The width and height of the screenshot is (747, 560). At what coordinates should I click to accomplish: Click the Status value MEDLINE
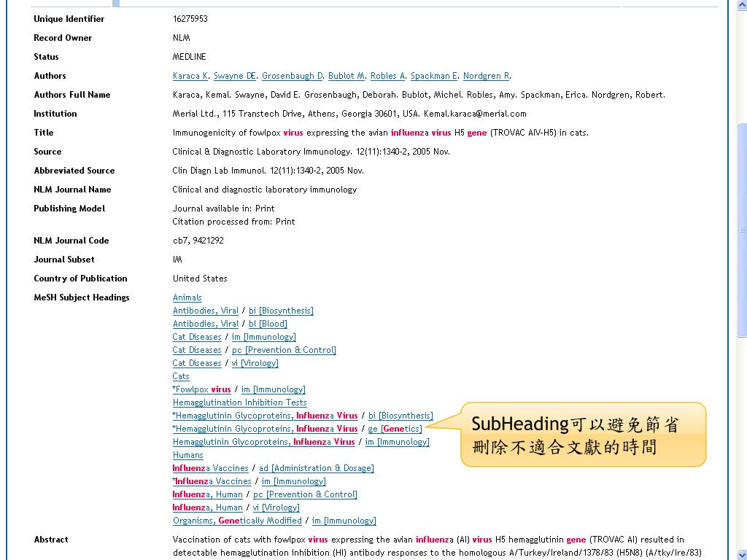coord(189,57)
